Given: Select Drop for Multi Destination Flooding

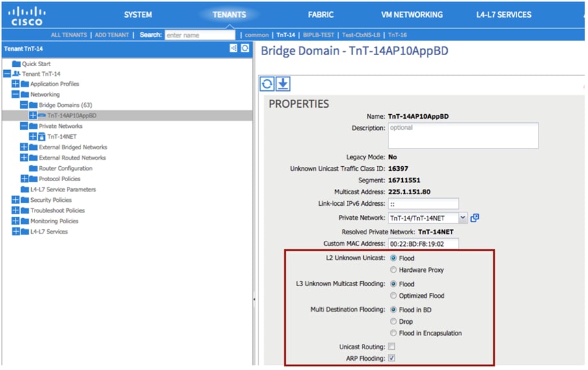Looking at the screenshot, I should (393, 321).
